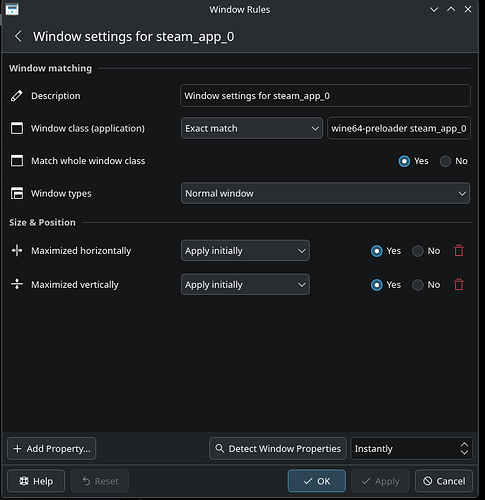Close the Window Rules window

pos(468,9)
